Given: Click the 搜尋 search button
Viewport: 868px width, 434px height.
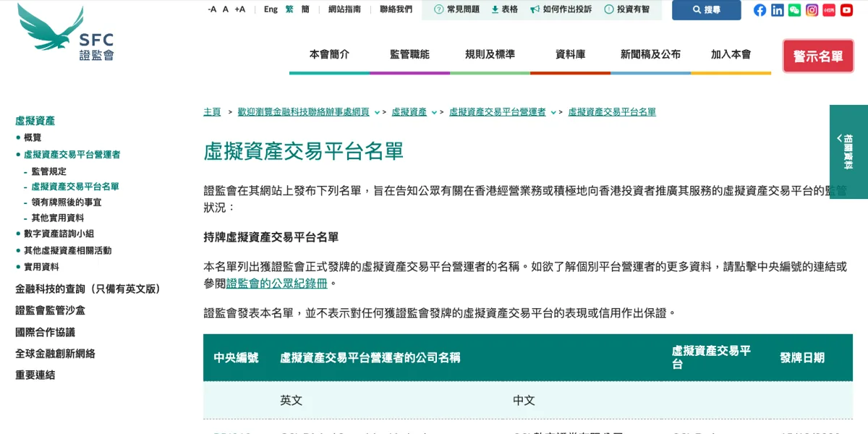Looking at the screenshot, I should pyautogui.click(x=707, y=10).
